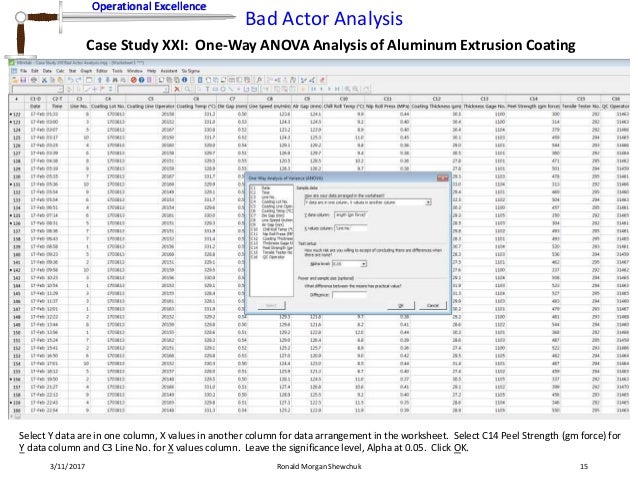Open the Calc menu
The width and height of the screenshot is (638, 479).
pyautogui.click(x=60, y=71)
